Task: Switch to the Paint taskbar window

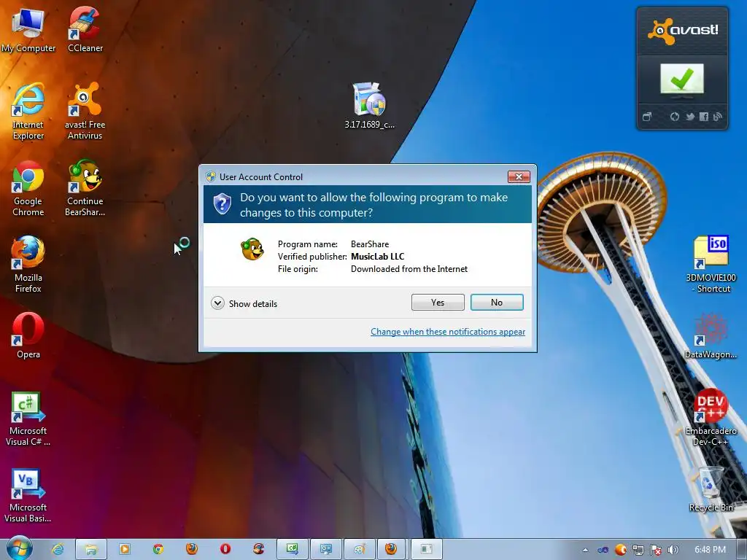Action: [x=359, y=549]
